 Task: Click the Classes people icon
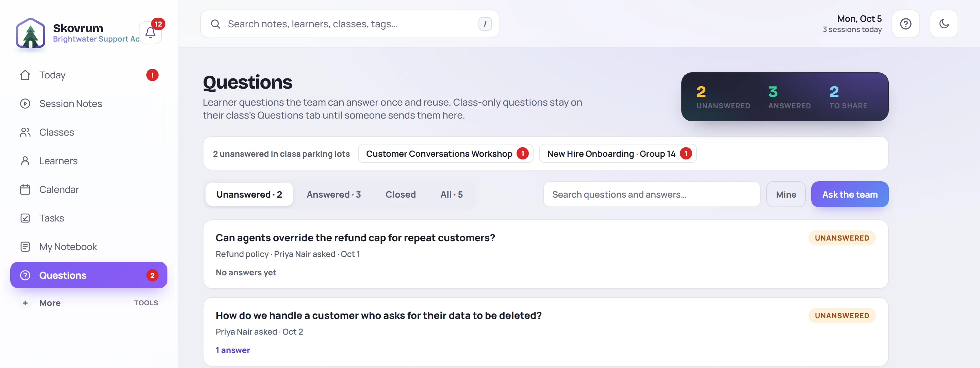click(x=25, y=132)
